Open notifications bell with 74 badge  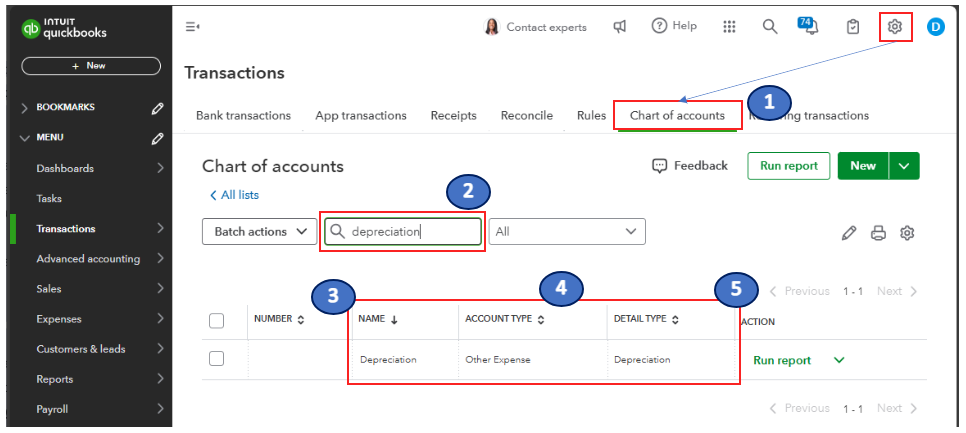pyautogui.click(x=808, y=26)
